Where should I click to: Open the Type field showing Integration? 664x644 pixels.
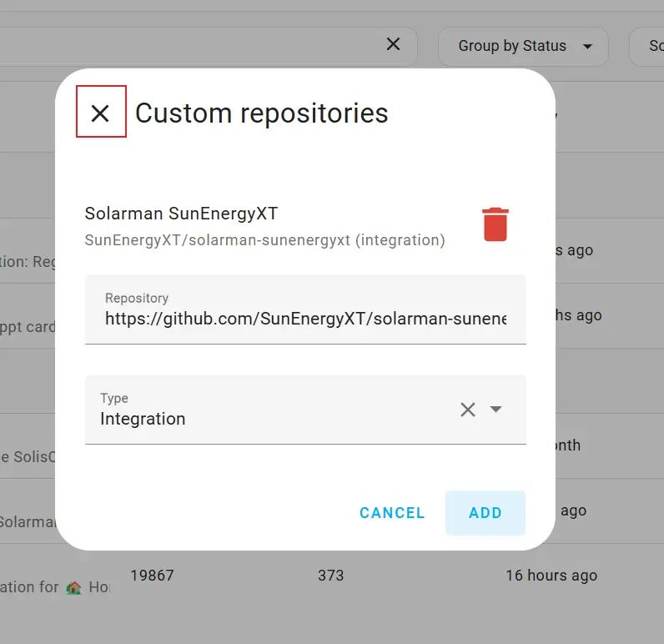267,418
